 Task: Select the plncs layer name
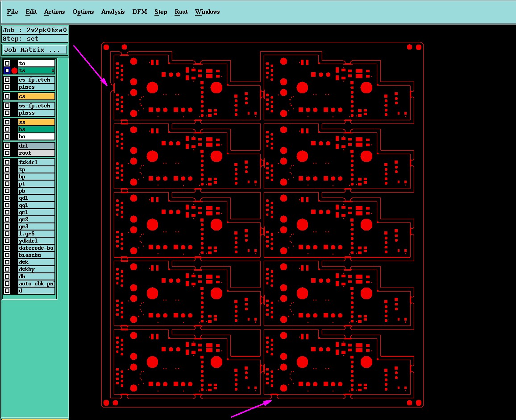coord(36,87)
